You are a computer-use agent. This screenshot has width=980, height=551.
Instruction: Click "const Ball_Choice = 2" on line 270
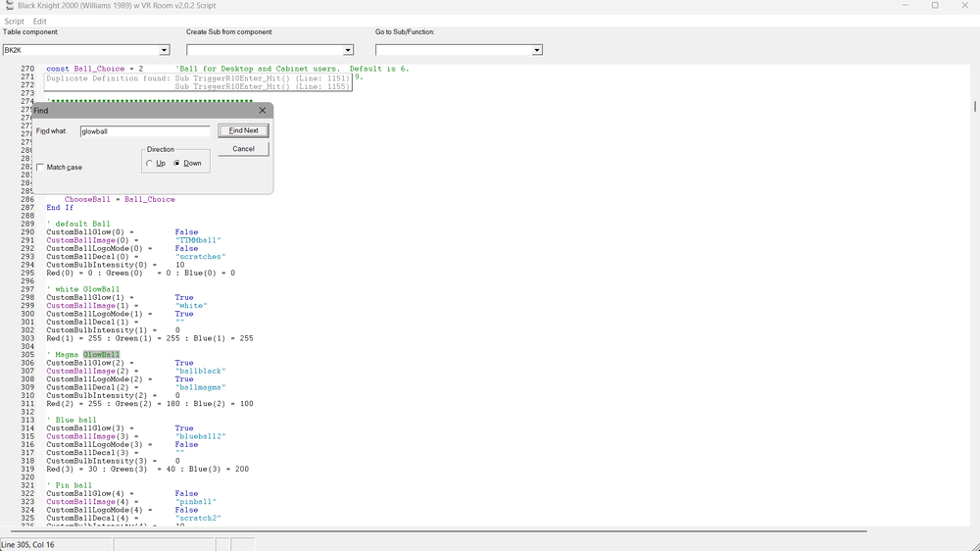click(94, 69)
